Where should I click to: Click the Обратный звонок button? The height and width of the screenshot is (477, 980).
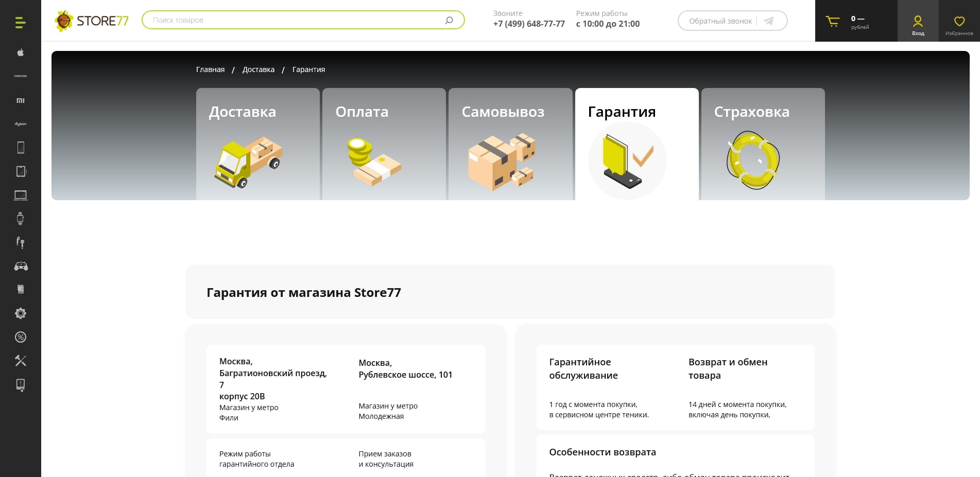tap(732, 21)
